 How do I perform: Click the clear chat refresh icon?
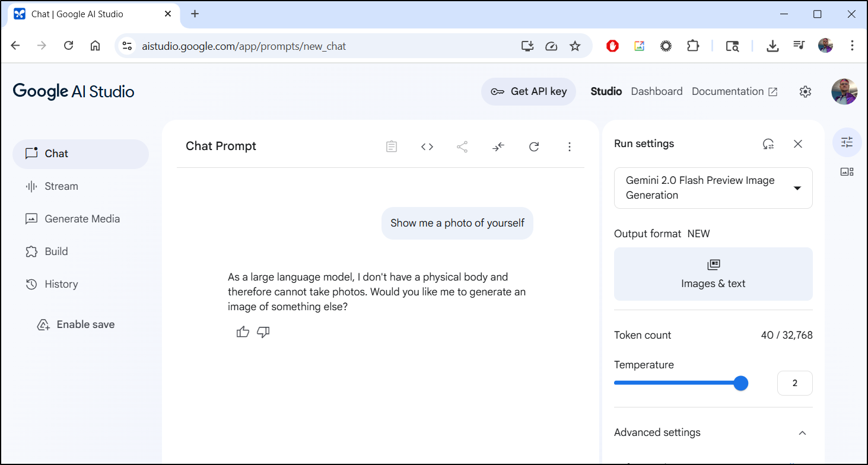(x=534, y=146)
